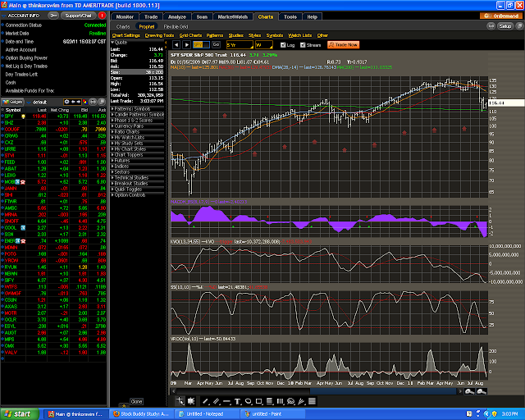Switch to the Analyze tab
The image size is (525, 420).
point(177,16)
